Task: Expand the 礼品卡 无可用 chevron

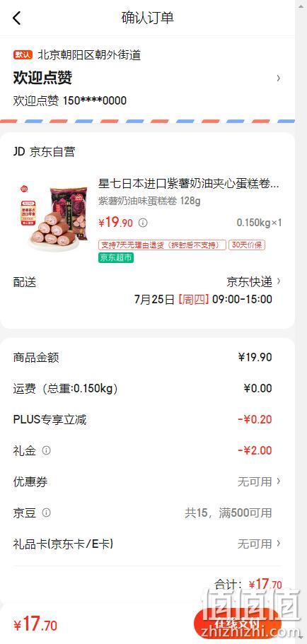Action: 279,544
